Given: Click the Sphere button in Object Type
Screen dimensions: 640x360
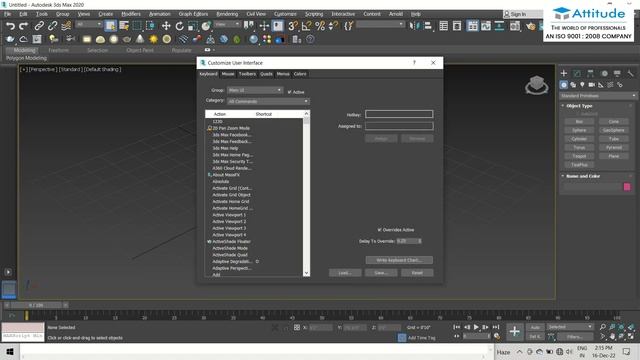Looking at the screenshot, I should pos(579,130).
